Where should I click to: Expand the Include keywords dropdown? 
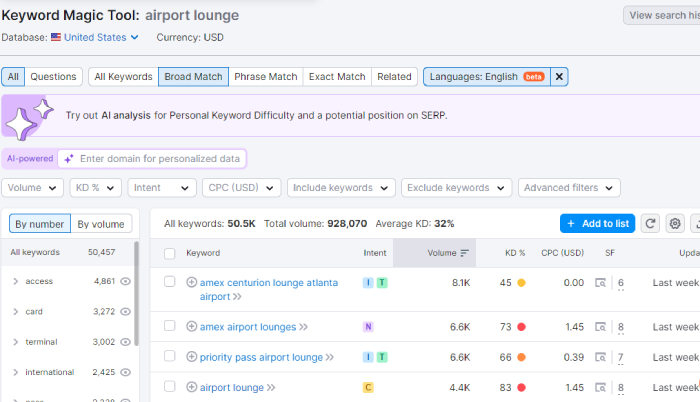click(340, 188)
